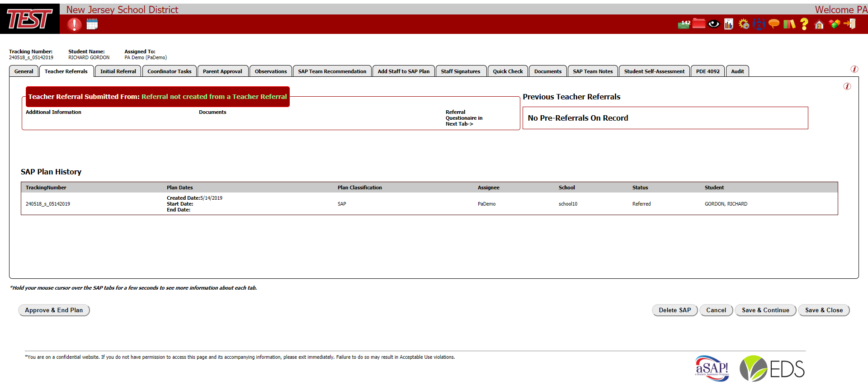This screenshot has width=868, height=385.
Task: Go to the PDE 4092 tab
Action: [708, 71]
